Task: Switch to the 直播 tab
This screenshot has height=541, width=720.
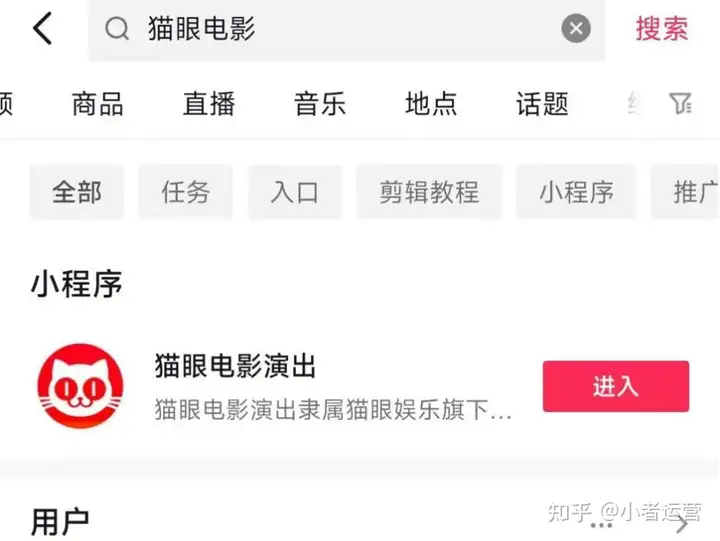Action: (x=209, y=104)
